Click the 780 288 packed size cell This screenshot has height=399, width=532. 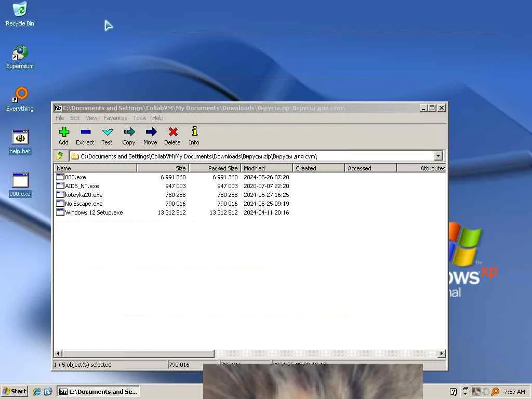[228, 195]
